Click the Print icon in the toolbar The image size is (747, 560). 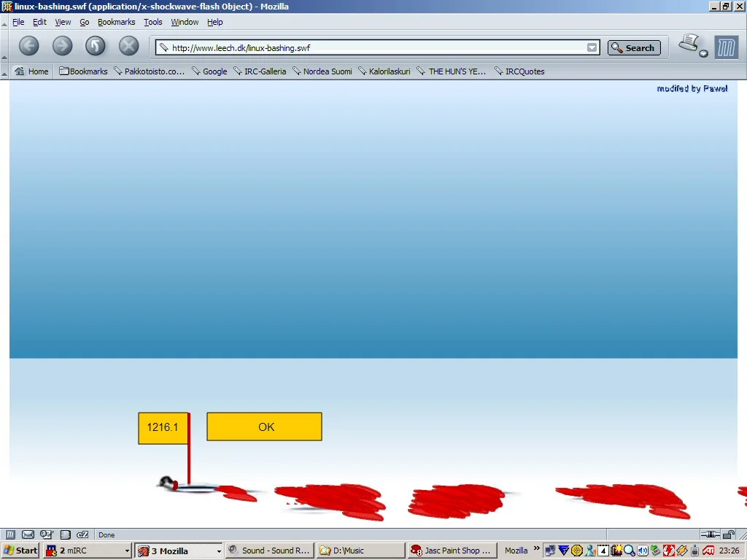(x=689, y=44)
